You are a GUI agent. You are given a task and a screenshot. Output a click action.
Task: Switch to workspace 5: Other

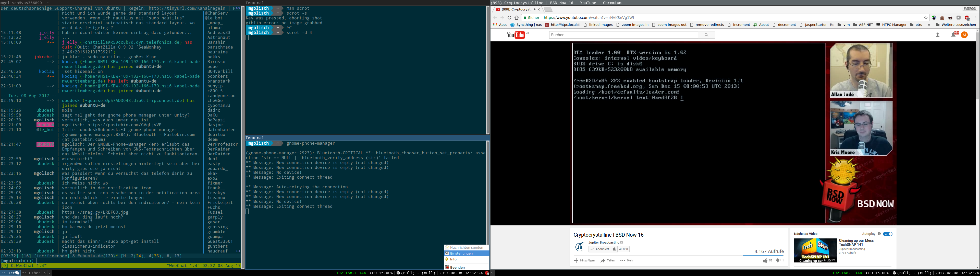pos(31,273)
